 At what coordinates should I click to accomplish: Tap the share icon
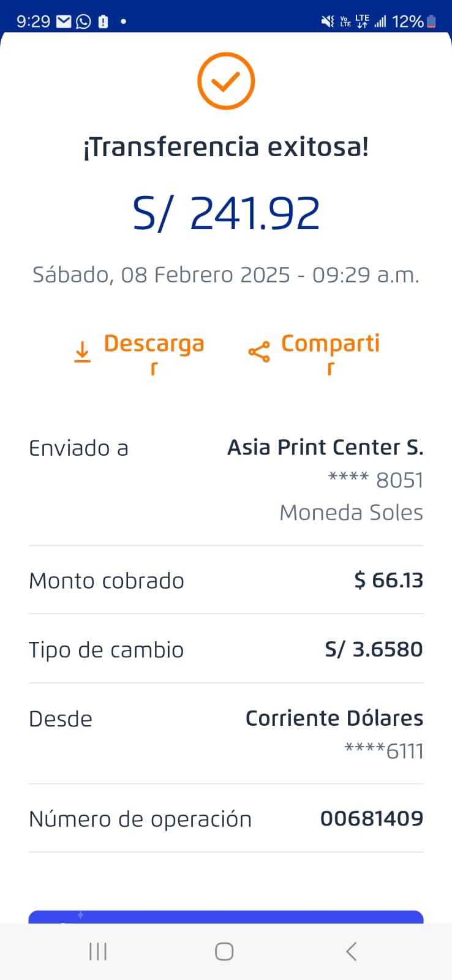(258, 352)
